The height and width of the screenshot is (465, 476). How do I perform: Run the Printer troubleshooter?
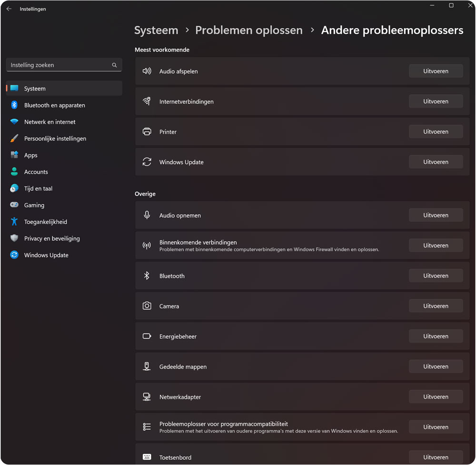436,132
